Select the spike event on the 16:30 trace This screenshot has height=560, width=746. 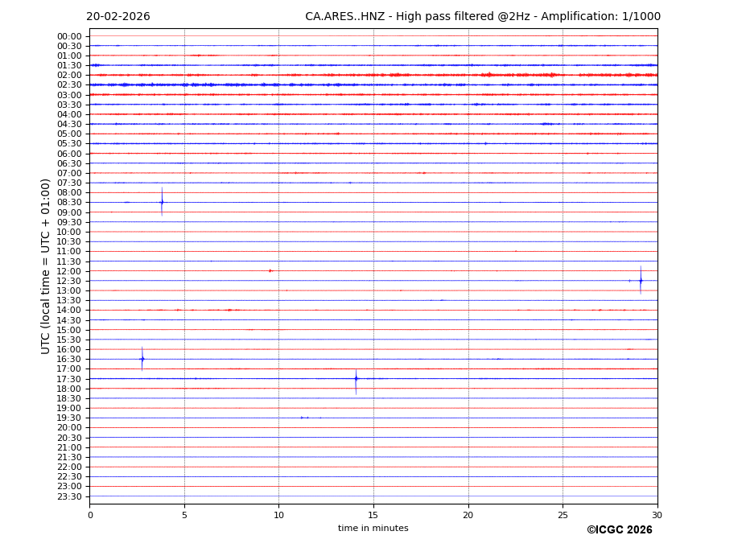[x=142, y=359]
